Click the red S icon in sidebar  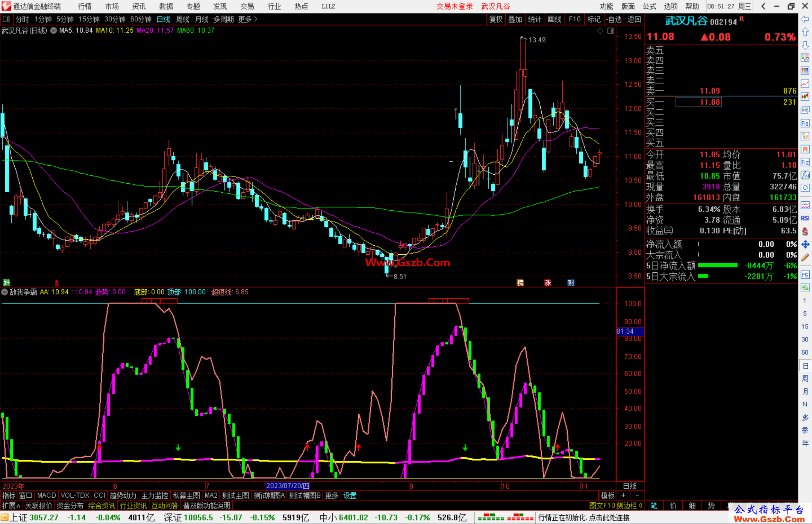point(805,231)
